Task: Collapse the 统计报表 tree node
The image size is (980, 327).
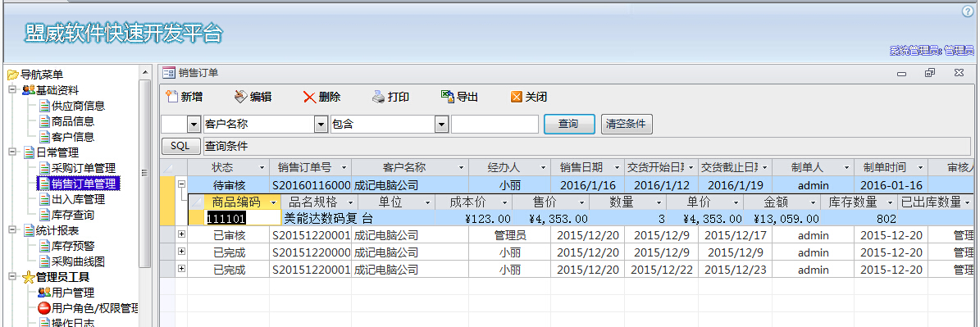Action: (x=11, y=229)
